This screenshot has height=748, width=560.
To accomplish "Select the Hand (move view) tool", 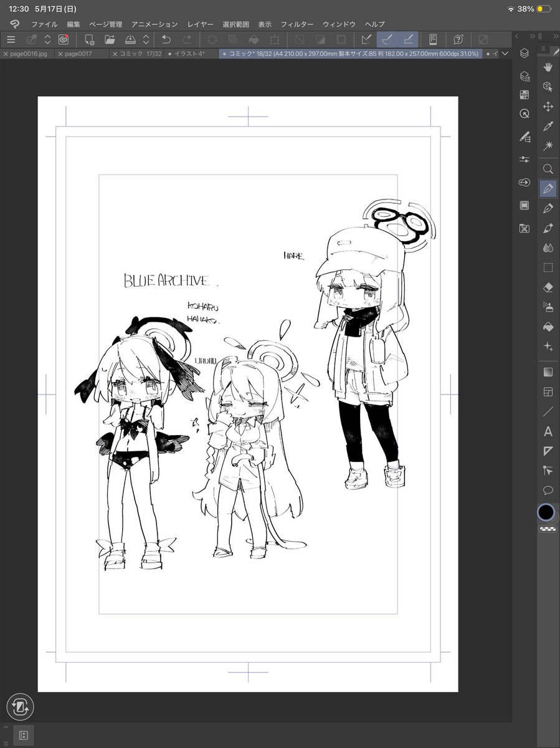I will [x=548, y=67].
